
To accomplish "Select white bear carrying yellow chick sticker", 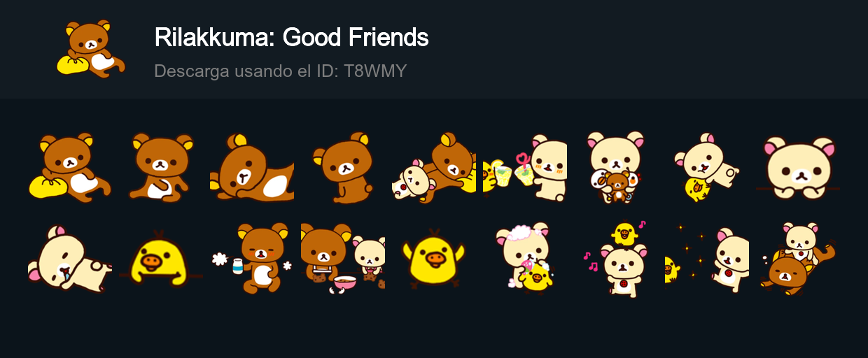I will 707,168.
